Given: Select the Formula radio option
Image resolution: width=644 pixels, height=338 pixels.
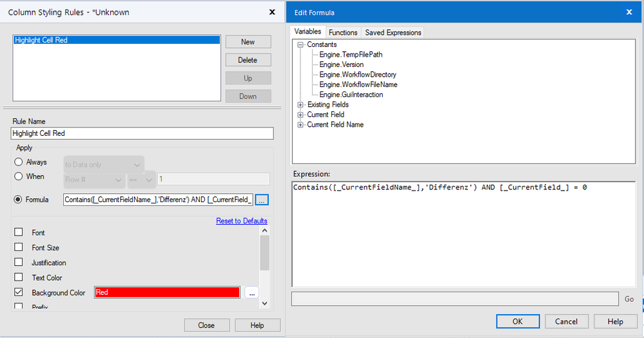Looking at the screenshot, I should (18, 200).
